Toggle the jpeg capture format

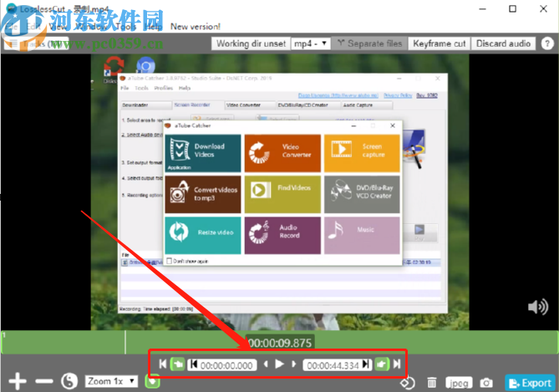[459, 383]
